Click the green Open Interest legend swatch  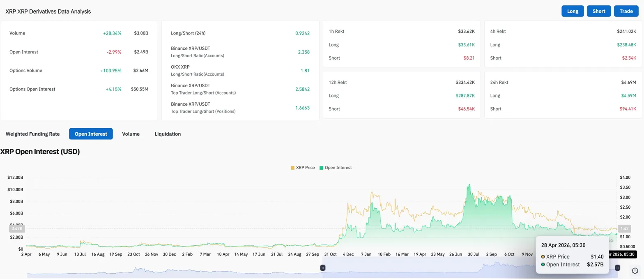[x=322, y=168]
